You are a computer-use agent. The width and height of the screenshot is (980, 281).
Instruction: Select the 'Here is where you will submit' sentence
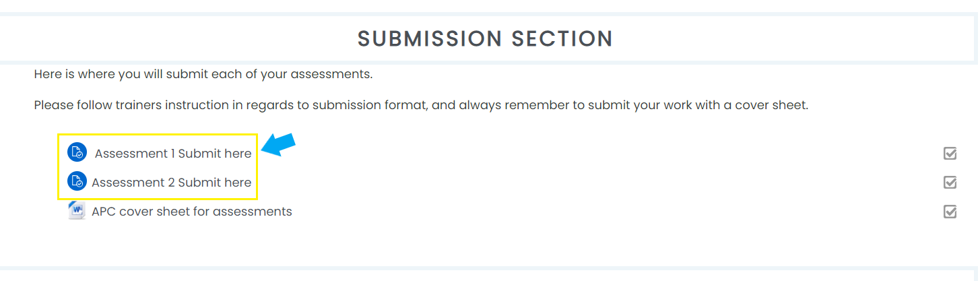click(203, 74)
